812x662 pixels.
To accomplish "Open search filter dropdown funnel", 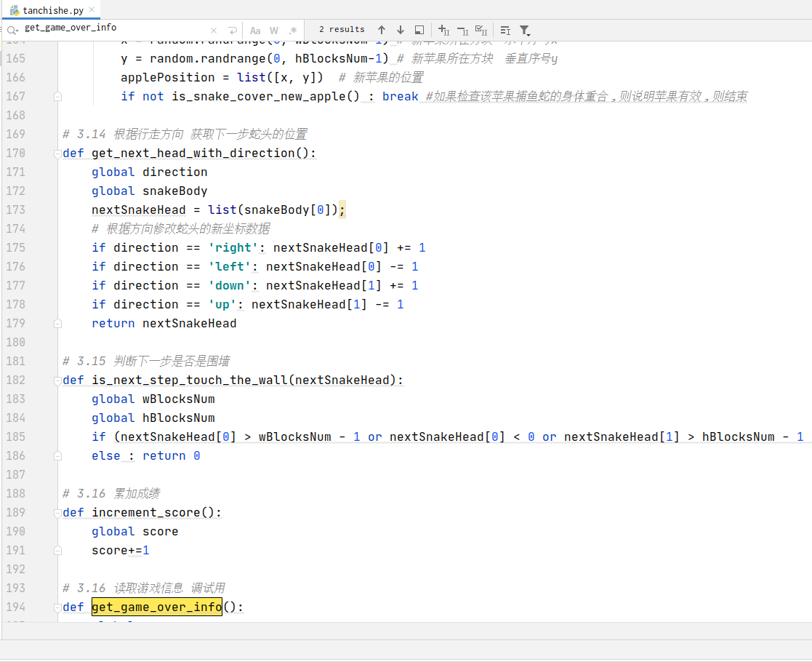I will [525, 31].
